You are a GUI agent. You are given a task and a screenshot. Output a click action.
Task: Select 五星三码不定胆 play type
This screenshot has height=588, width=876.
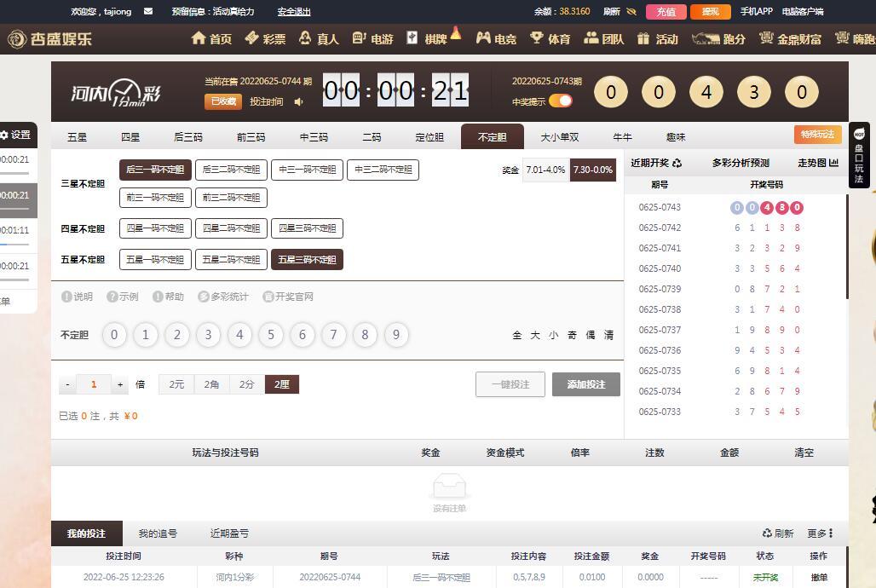[308, 259]
